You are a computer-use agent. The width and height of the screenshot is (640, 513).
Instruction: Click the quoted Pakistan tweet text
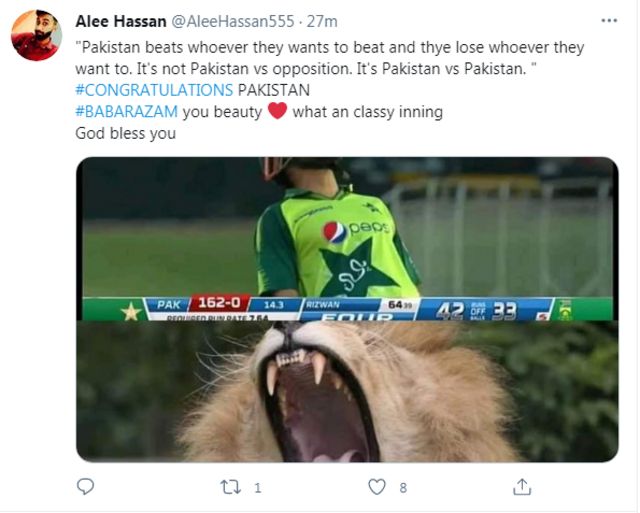coord(330,57)
